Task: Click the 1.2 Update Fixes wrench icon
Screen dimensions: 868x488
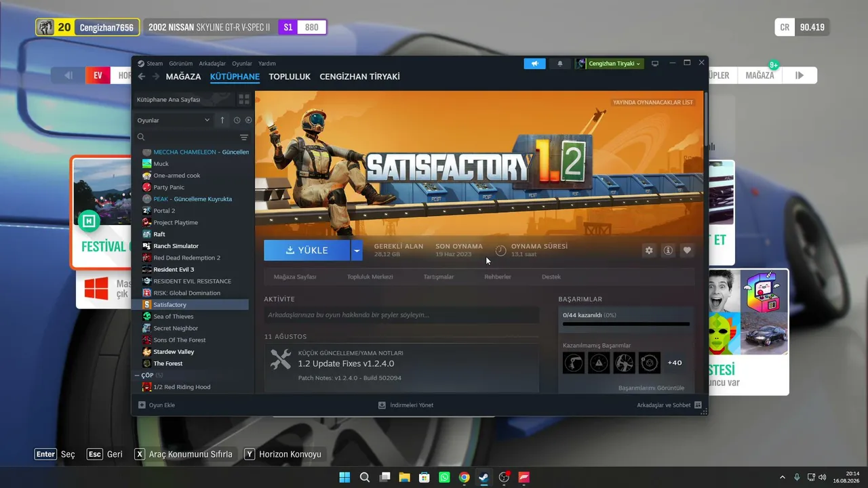Action: (281, 359)
